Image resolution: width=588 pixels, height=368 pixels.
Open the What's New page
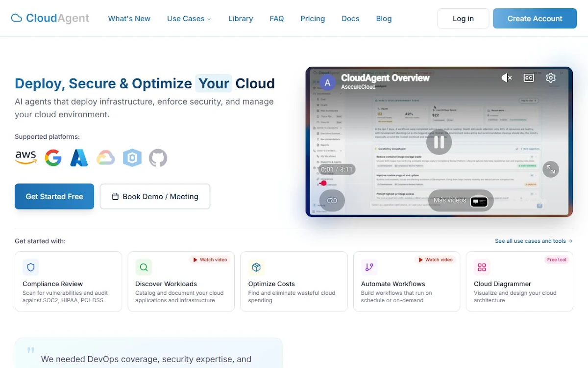[129, 19]
